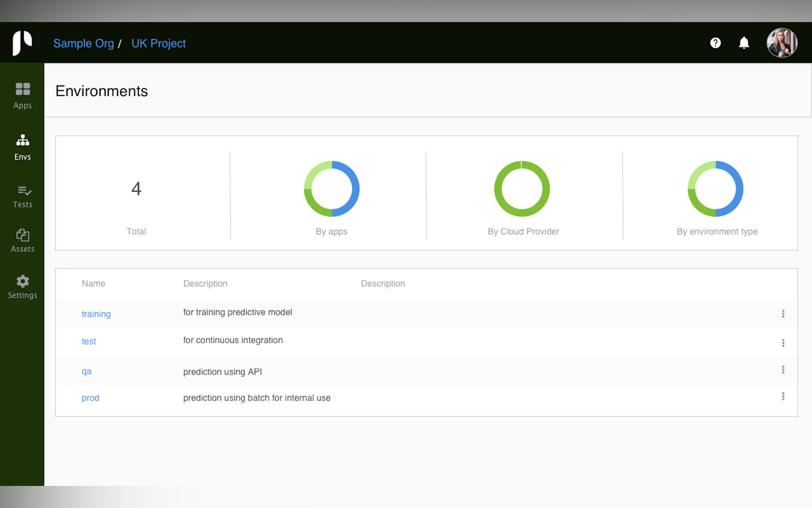
Task: Open the prod row actions menu
Action: pyautogui.click(x=783, y=396)
